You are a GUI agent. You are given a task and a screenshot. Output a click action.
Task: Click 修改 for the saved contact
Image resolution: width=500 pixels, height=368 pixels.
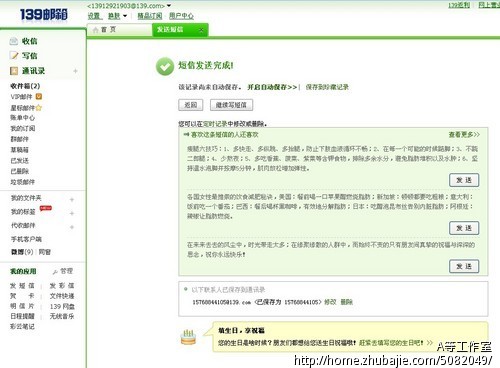tap(330, 302)
